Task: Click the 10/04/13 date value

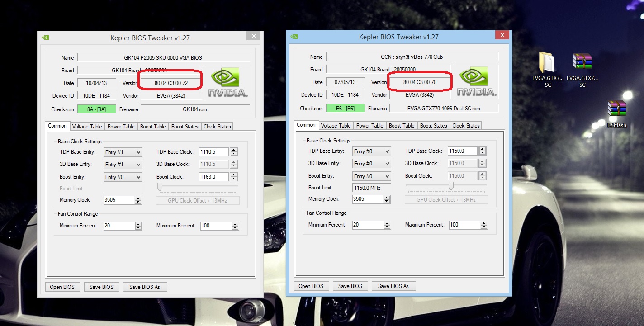Action: click(x=96, y=83)
